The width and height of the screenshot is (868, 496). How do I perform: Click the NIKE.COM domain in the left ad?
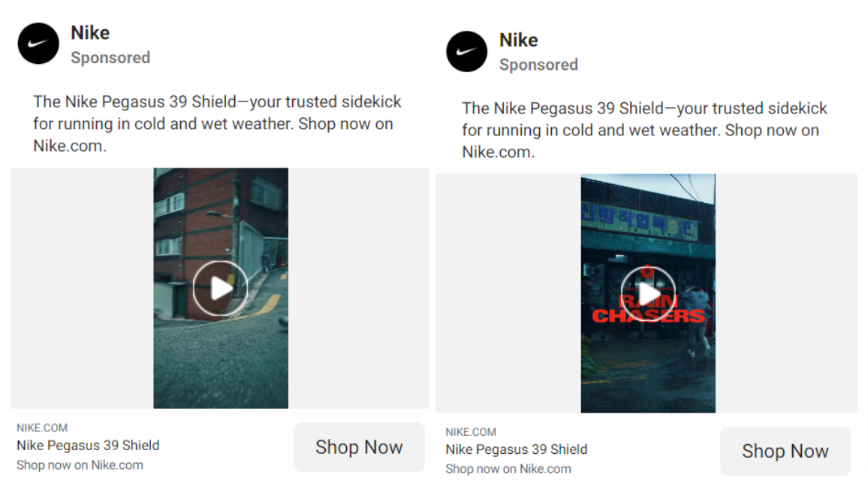[42, 428]
